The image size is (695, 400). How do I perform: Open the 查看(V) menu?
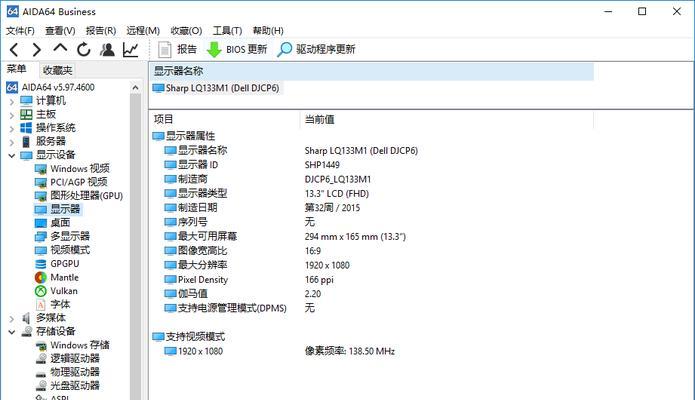60,31
